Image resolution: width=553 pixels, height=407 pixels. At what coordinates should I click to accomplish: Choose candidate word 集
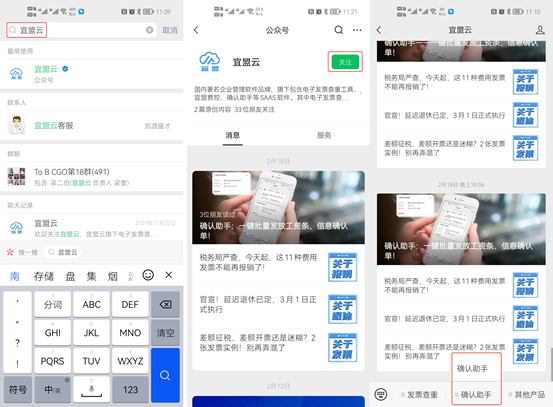pyautogui.click(x=91, y=276)
